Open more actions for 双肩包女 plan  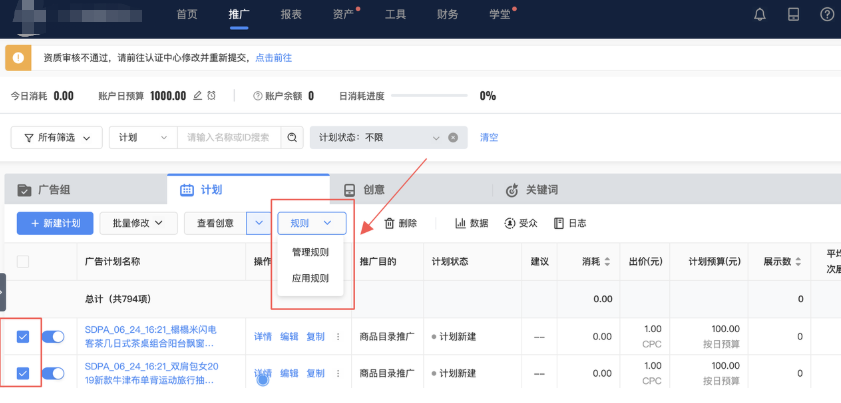(x=338, y=373)
